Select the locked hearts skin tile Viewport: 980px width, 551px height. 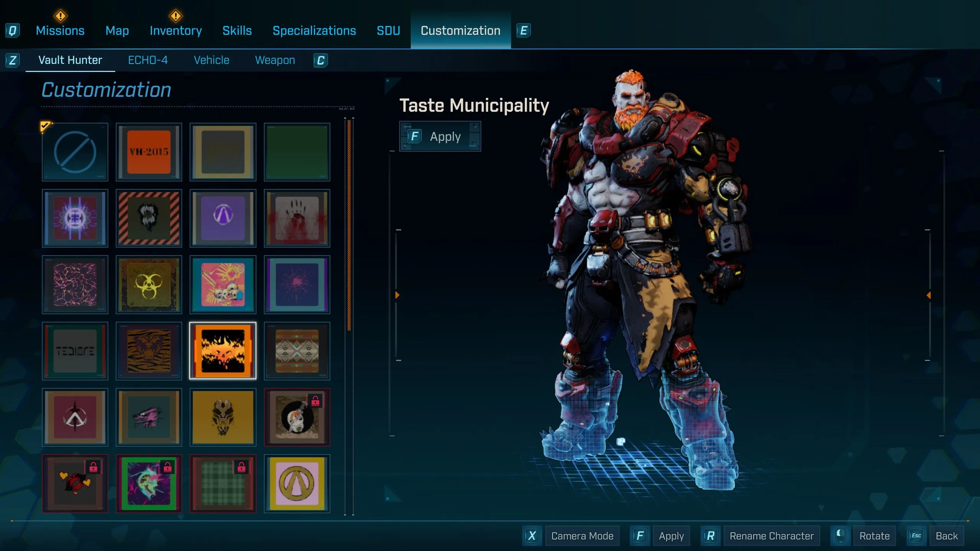pyautogui.click(x=75, y=484)
